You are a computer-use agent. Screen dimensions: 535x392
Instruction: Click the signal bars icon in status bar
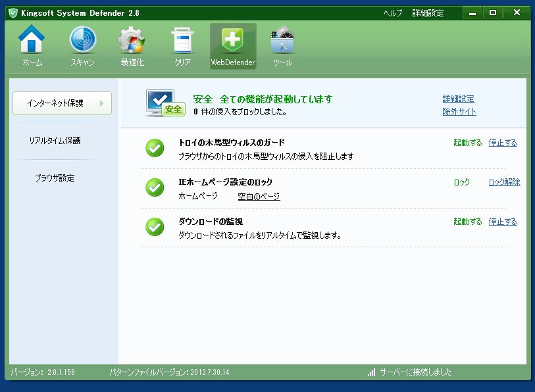372,372
